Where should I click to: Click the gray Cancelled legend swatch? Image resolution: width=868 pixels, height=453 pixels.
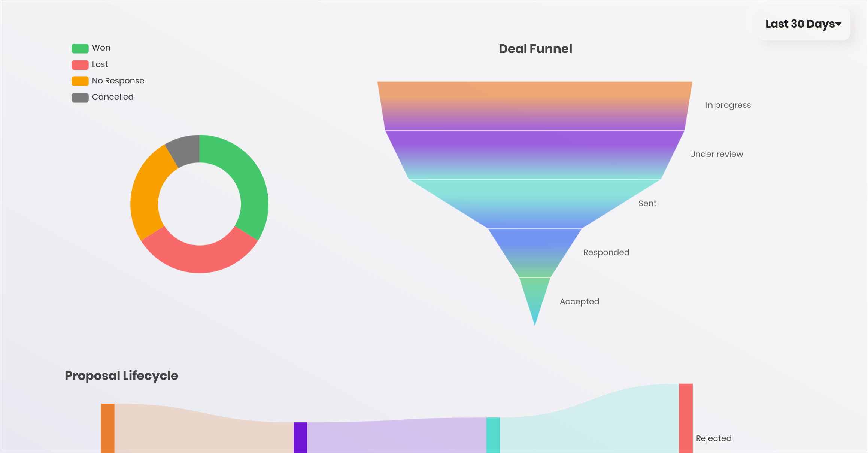click(80, 97)
